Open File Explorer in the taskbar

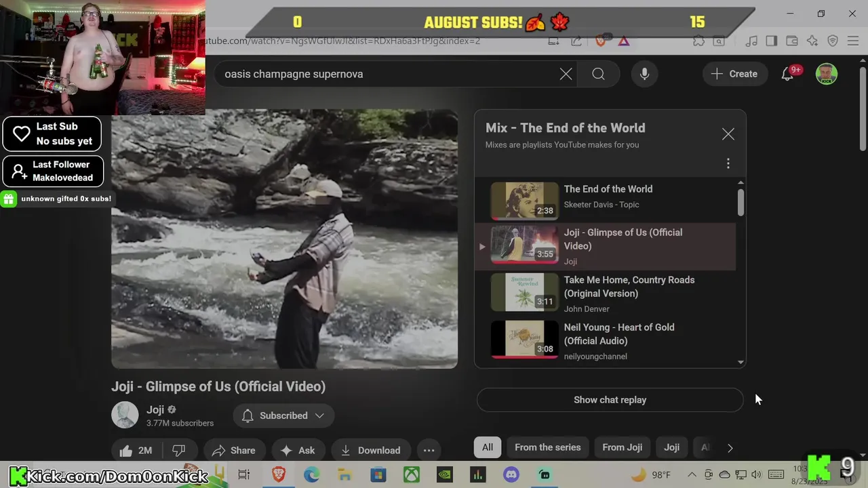(344, 474)
